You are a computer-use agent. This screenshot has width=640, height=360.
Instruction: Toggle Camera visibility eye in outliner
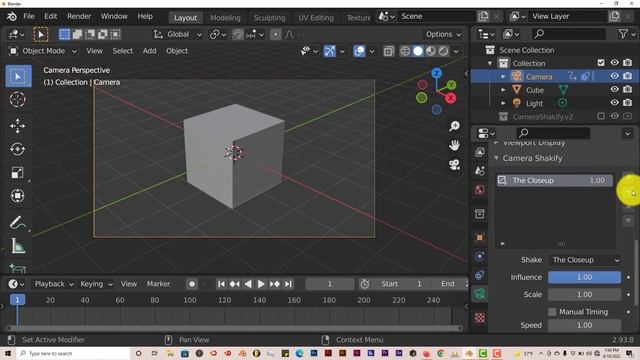tap(614, 76)
